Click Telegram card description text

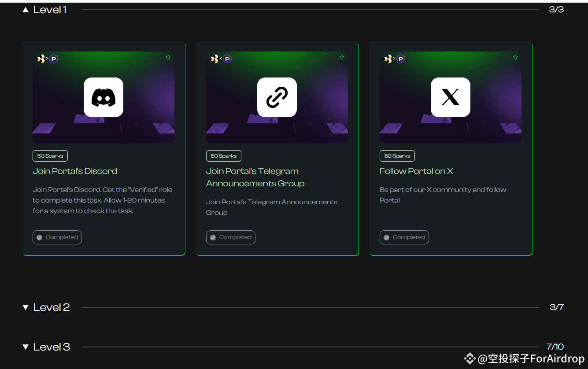(272, 207)
